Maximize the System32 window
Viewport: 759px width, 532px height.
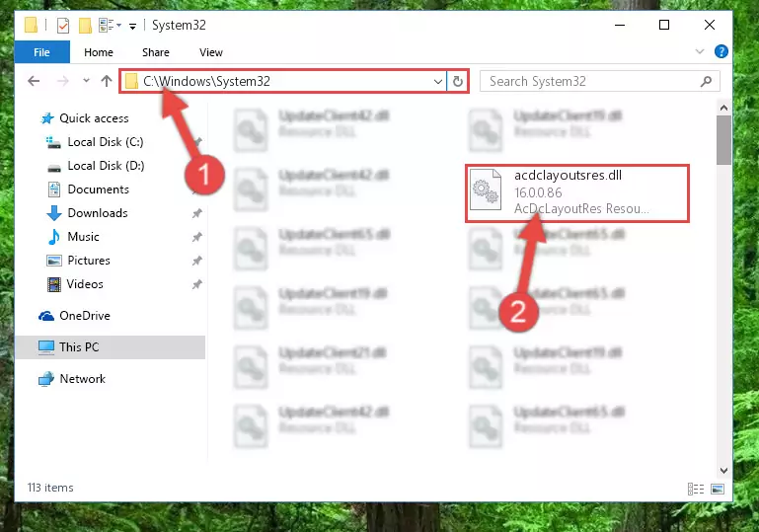click(664, 25)
